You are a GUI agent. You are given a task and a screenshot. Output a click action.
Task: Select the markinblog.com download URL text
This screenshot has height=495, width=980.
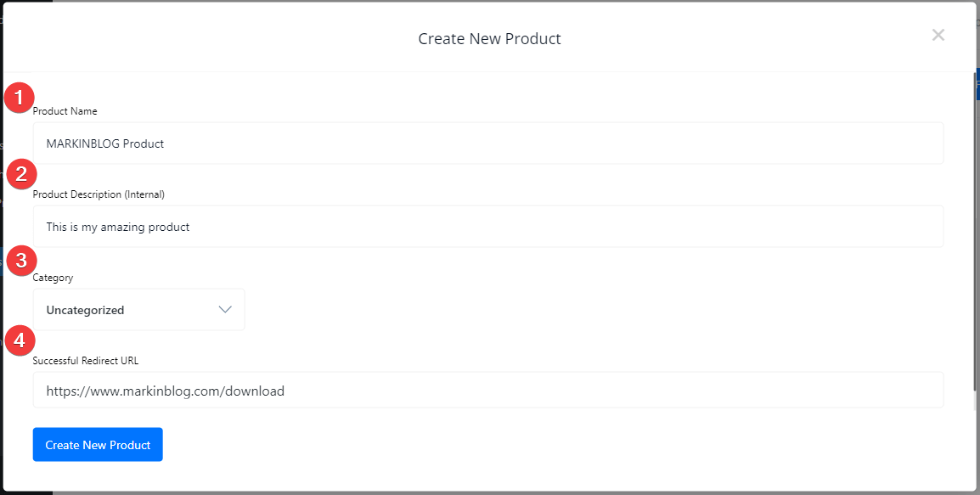[166, 390]
